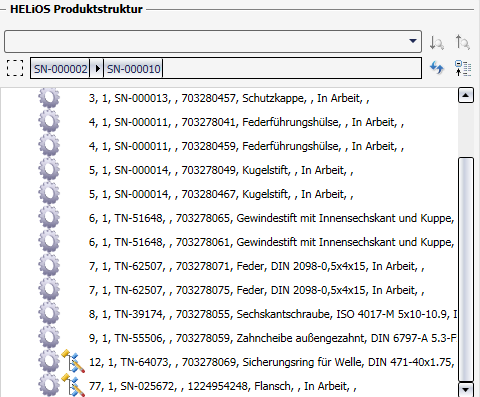Image resolution: width=480 pixels, height=397 pixels.
Task: Select the Zahncheibe außengezahnt 703278059 row
Action: point(273,338)
